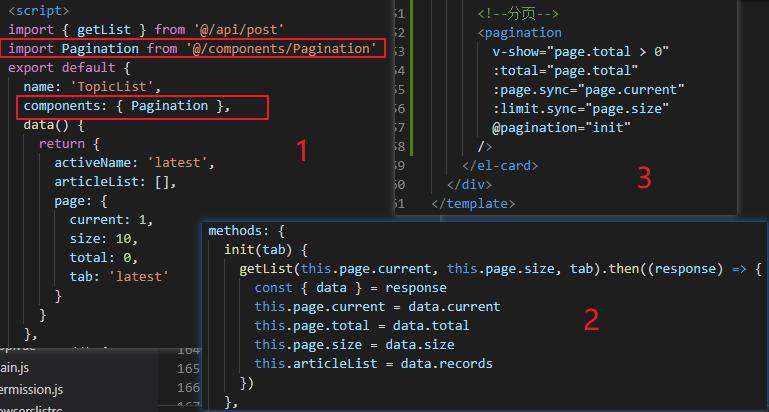Click the 'articleList: [],' line
This screenshot has height=412, width=769.
click(115, 182)
